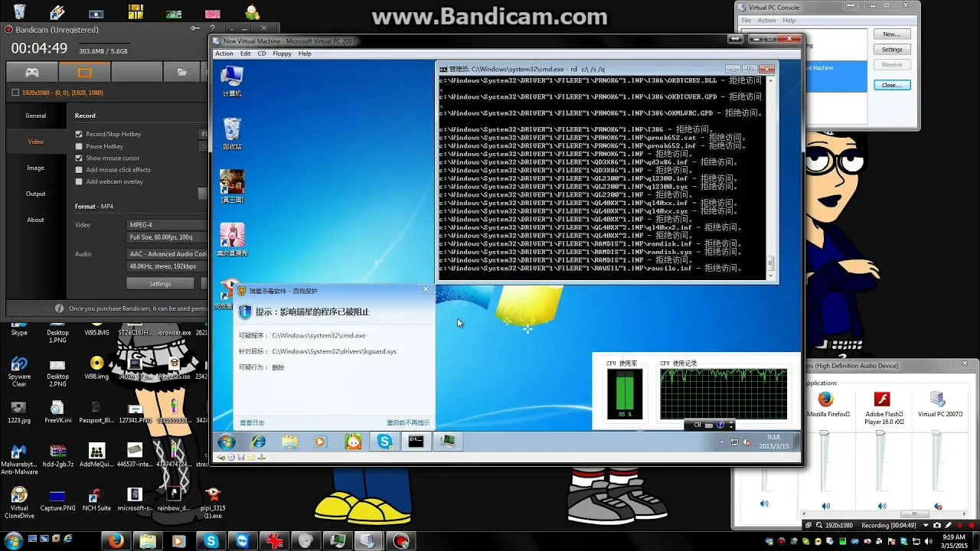Mute Adobe Flash Player in mixer
980x551 pixels.
point(882,506)
